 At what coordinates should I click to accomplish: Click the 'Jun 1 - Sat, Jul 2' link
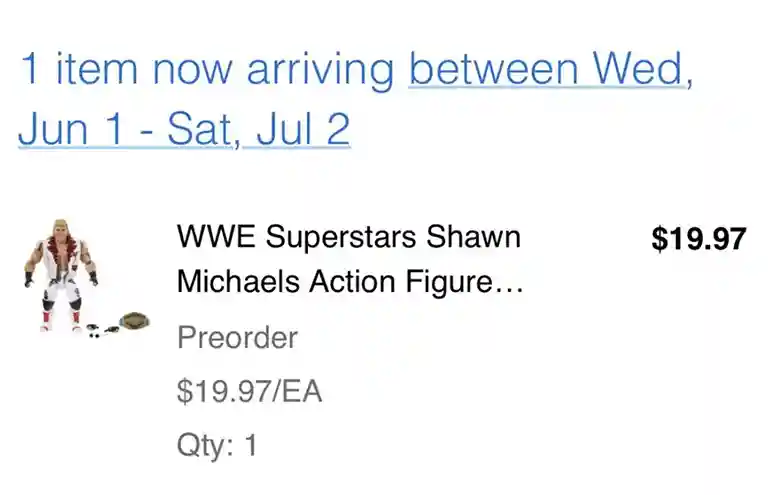184,130
